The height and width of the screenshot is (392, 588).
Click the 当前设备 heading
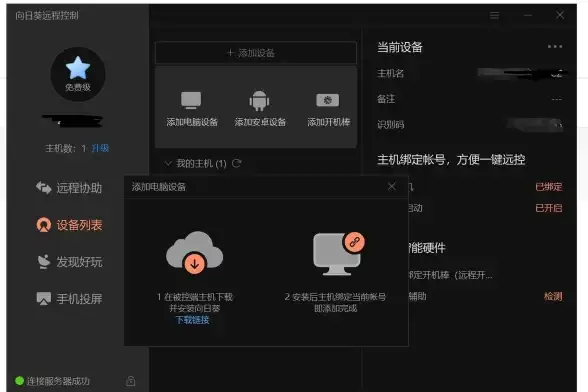400,47
